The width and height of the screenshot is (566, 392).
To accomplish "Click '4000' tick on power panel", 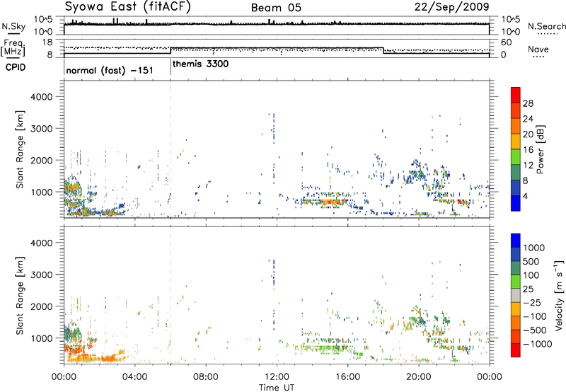I will point(42,97).
